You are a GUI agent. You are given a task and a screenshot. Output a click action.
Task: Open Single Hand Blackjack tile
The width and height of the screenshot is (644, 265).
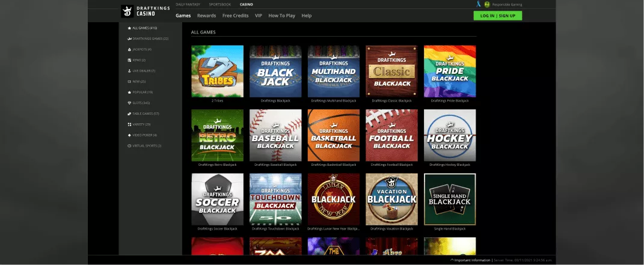click(450, 199)
